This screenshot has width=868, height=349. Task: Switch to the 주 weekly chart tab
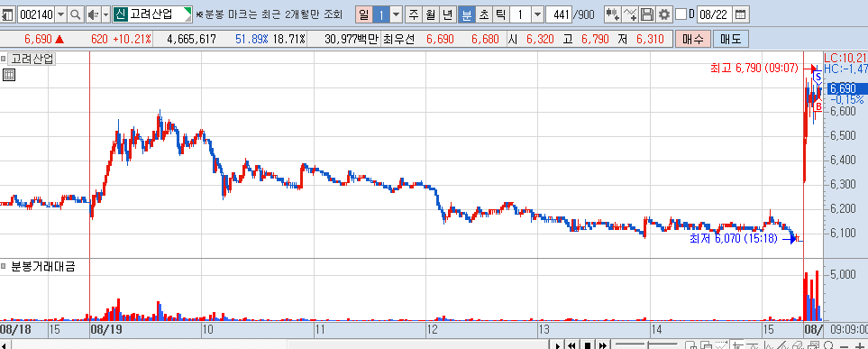(x=413, y=14)
